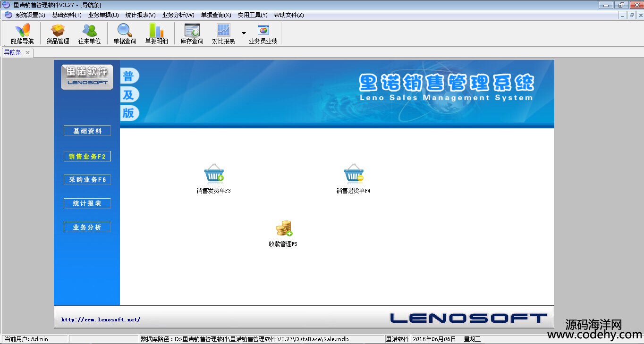Image resolution: width=644 pixels, height=344 pixels.
Task: Open 单据明细 chart icon
Action: [x=156, y=34]
